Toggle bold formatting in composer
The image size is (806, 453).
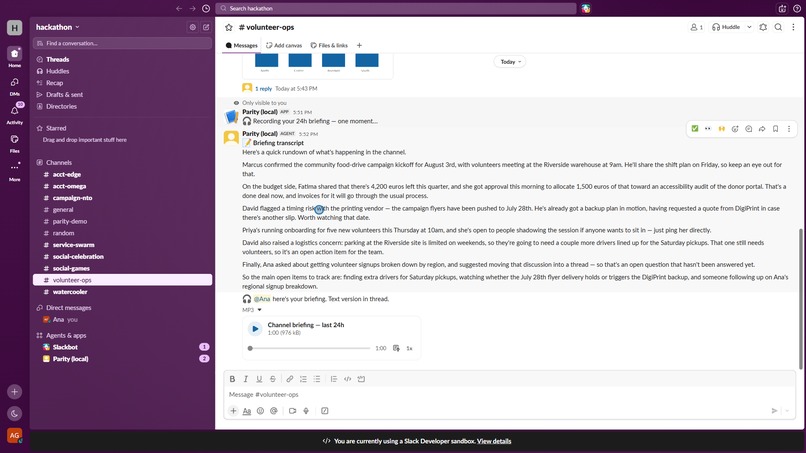232,379
